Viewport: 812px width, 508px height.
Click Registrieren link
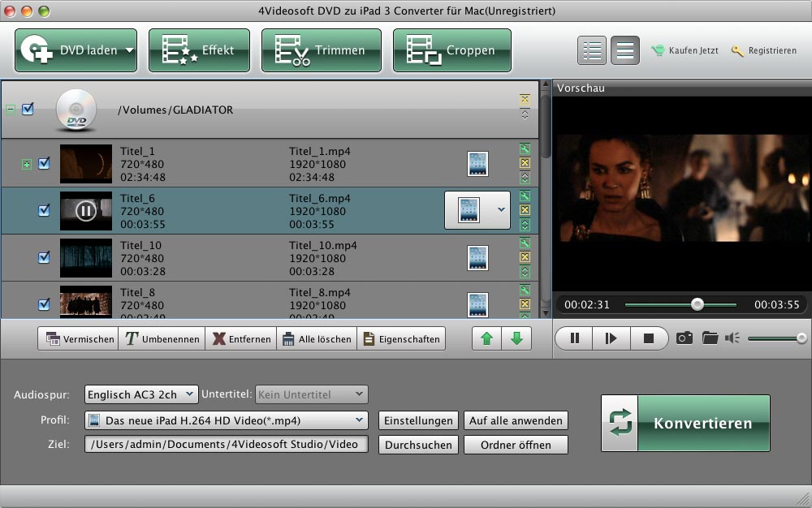pos(764,50)
